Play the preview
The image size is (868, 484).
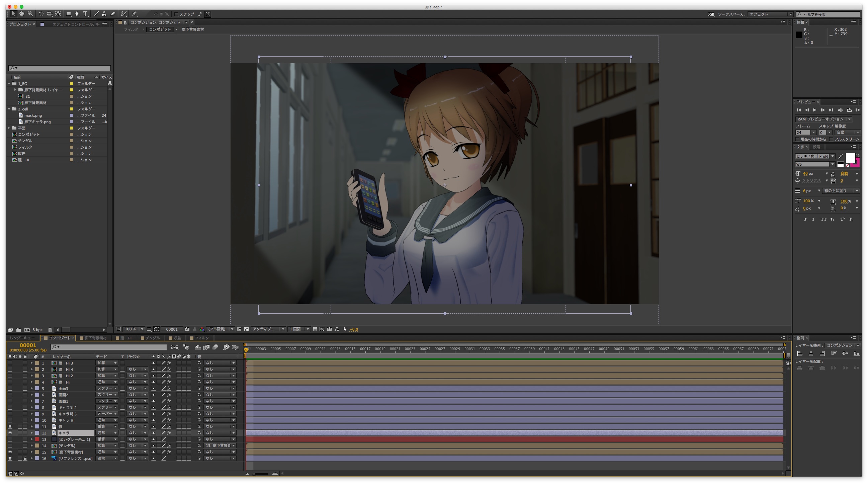tap(815, 110)
